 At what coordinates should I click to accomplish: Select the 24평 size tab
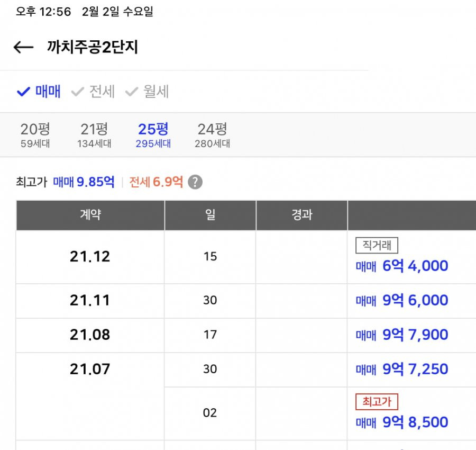point(212,134)
